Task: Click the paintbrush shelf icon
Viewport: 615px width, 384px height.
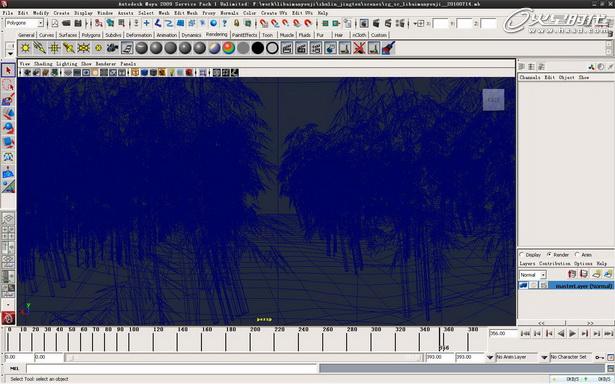Action: tap(388, 48)
